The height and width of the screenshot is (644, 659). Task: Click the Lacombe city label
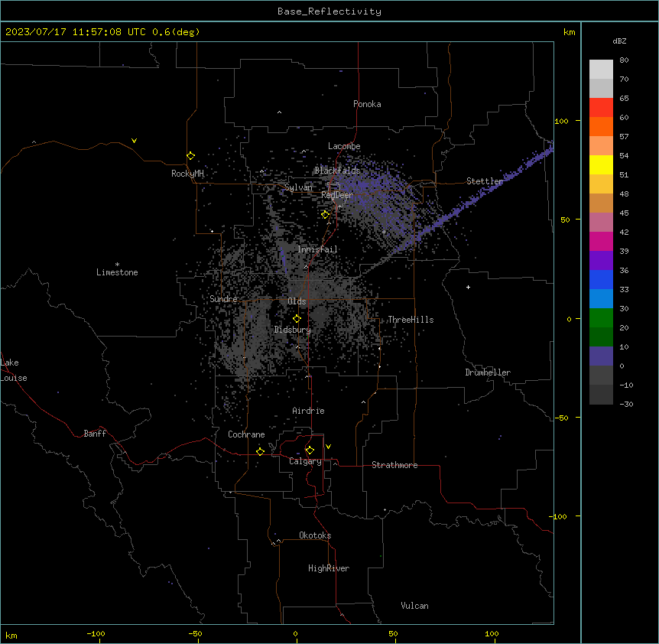(x=344, y=146)
